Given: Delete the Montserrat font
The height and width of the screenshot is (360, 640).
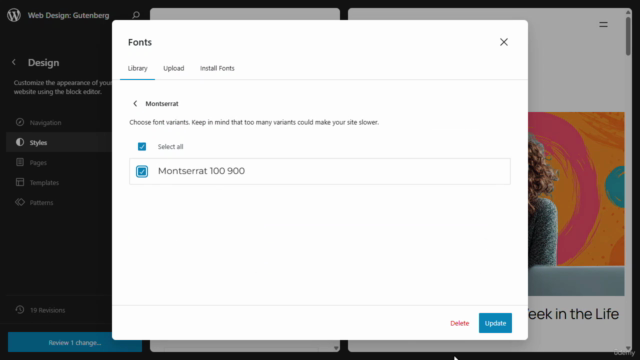Looking at the screenshot, I should click(x=460, y=323).
